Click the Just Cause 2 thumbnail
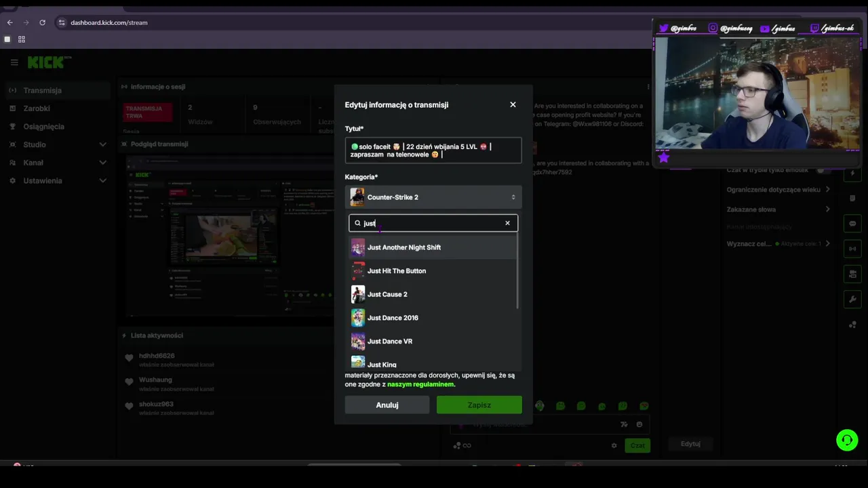The height and width of the screenshot is (488, 868). coord(358,294)
